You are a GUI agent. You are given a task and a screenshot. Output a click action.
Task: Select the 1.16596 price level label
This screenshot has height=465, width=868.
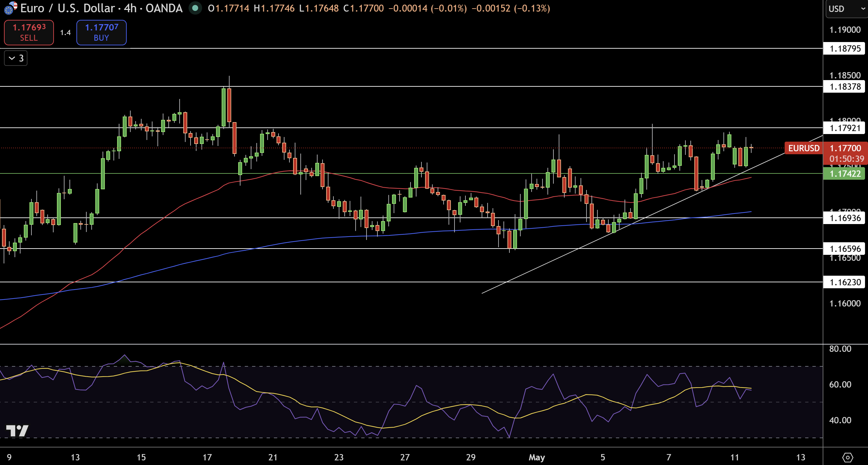coord(845,249)
